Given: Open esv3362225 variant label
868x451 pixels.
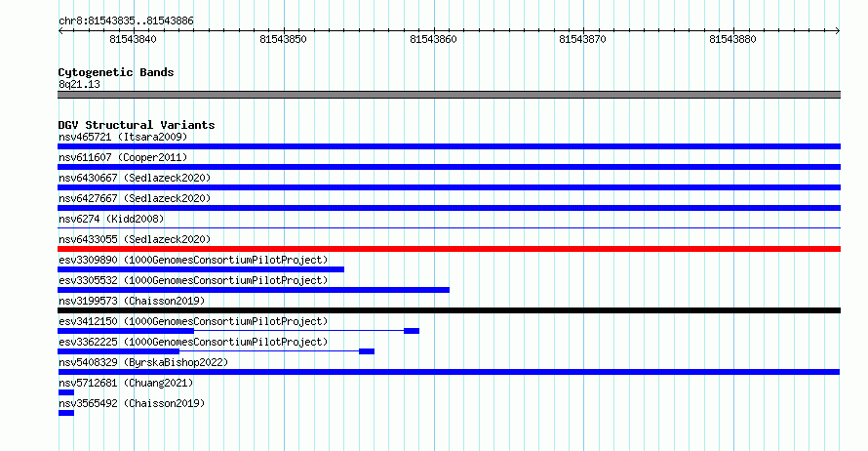Looking at the screenshot, I should [193, 342].
